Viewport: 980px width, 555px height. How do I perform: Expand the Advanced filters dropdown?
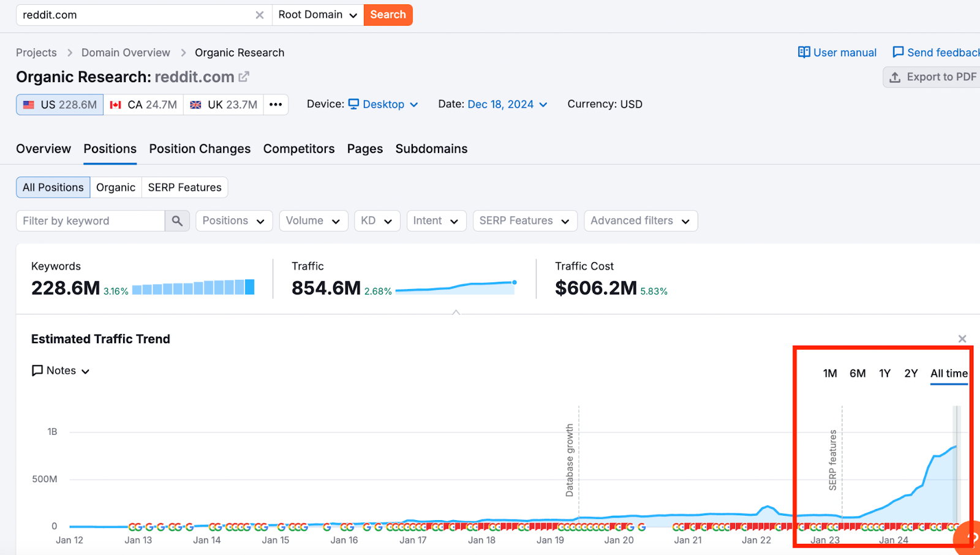coord(641,221)
